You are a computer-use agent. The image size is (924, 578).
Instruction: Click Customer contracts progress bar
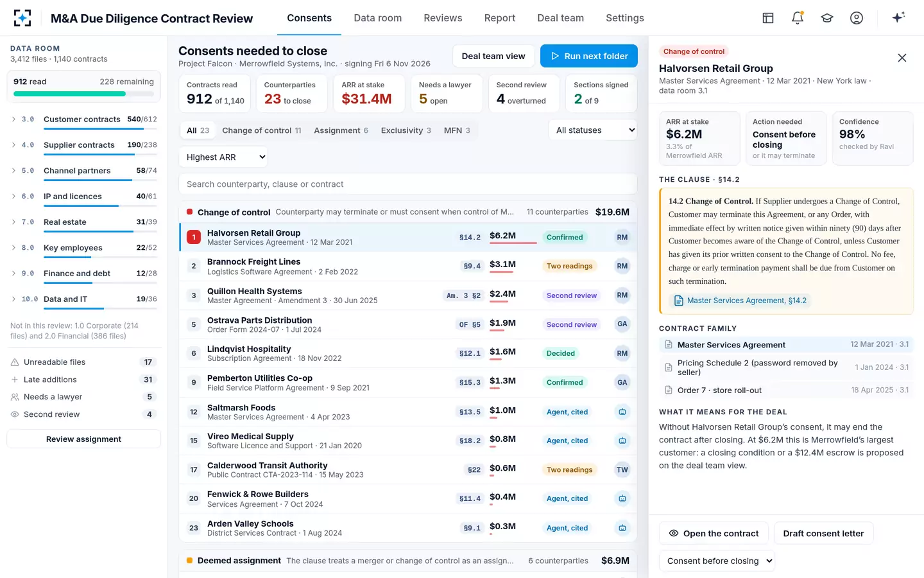pos(100,129)
